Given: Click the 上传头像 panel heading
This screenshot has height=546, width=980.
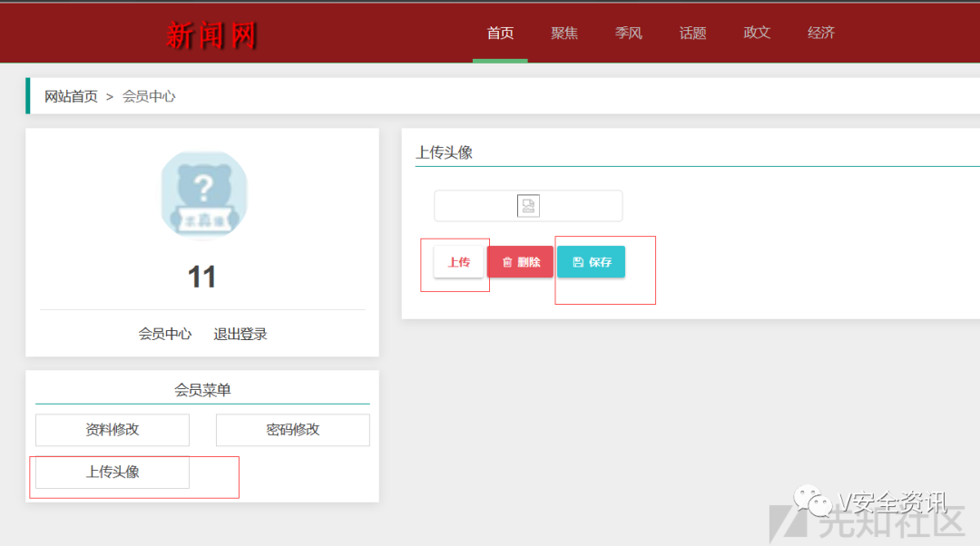Looking at the screenshot, I should click(x=445, y=152).
